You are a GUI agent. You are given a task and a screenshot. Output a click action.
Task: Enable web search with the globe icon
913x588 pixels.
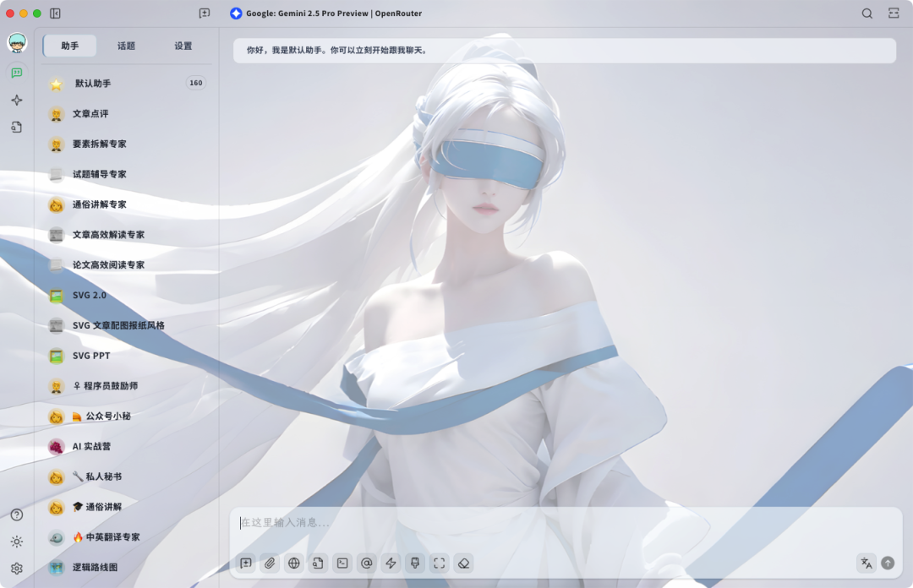coord(293,563)
